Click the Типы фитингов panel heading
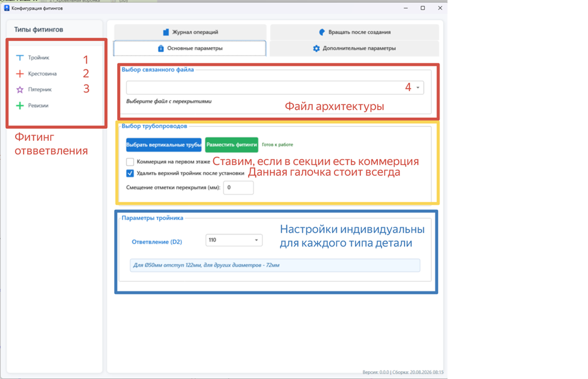 (39, 30)
